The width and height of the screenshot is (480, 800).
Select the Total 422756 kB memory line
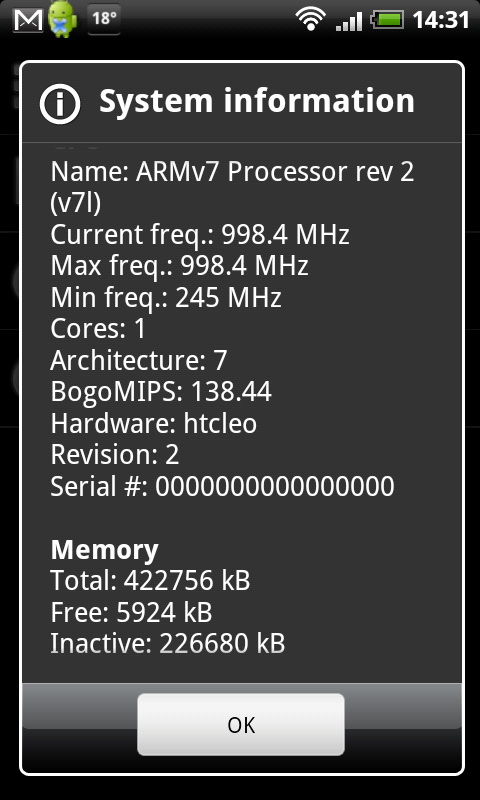click(150, 581)
